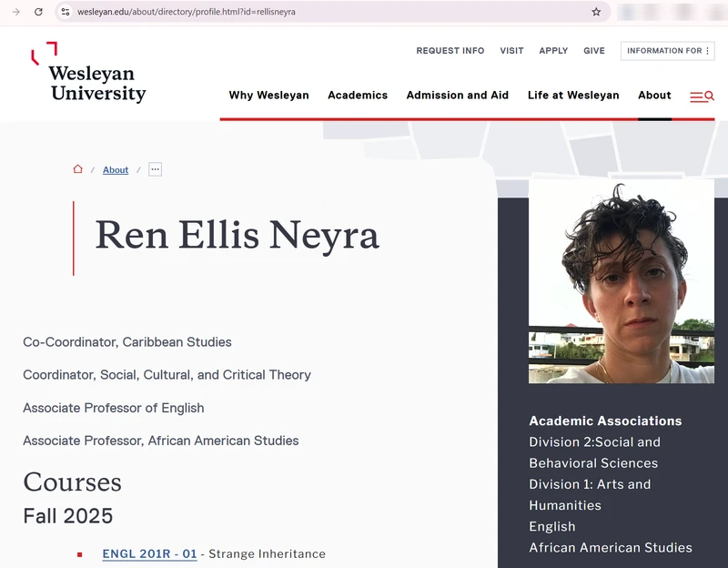Click the Apply link
The width and height of the screenshot is (728, 568).
tap(553, 51)
